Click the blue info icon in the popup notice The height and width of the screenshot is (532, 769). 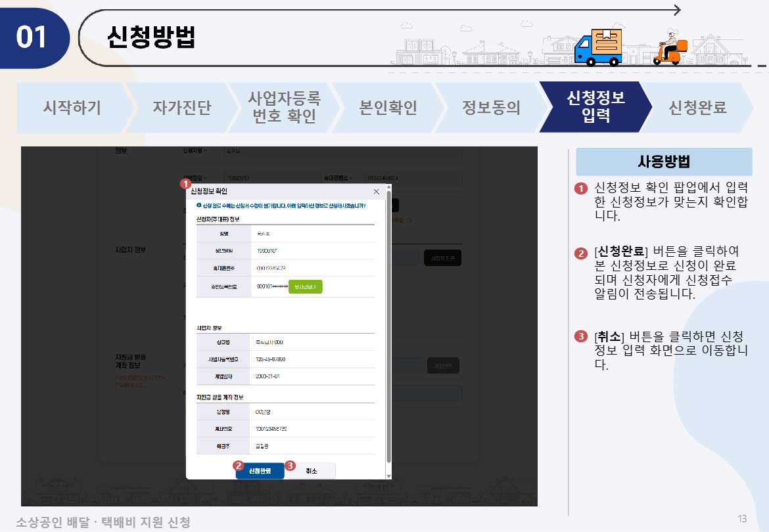(200, 205)
